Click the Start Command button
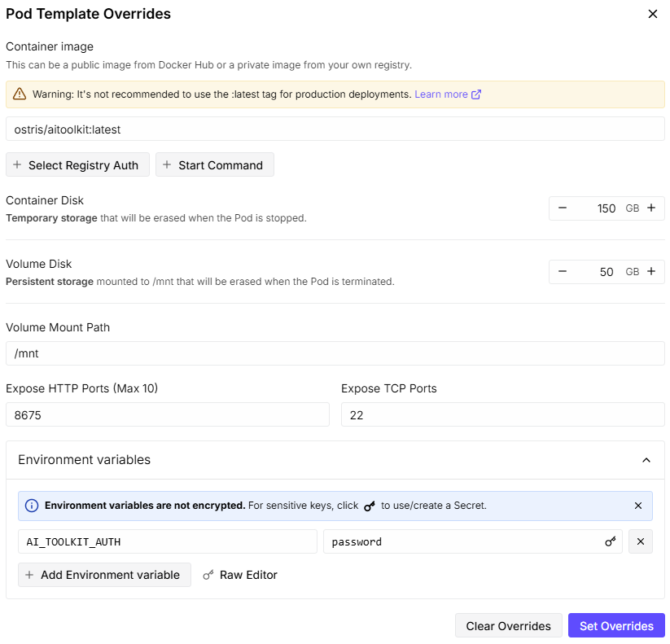The height and width of the screenshot is (644, 670). [214, 165]
